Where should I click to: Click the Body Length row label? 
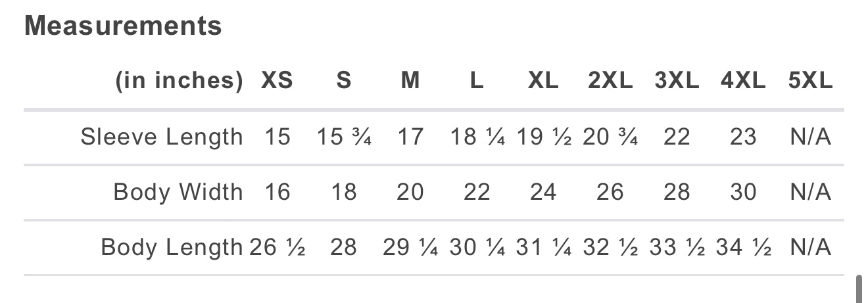point(172,247)
